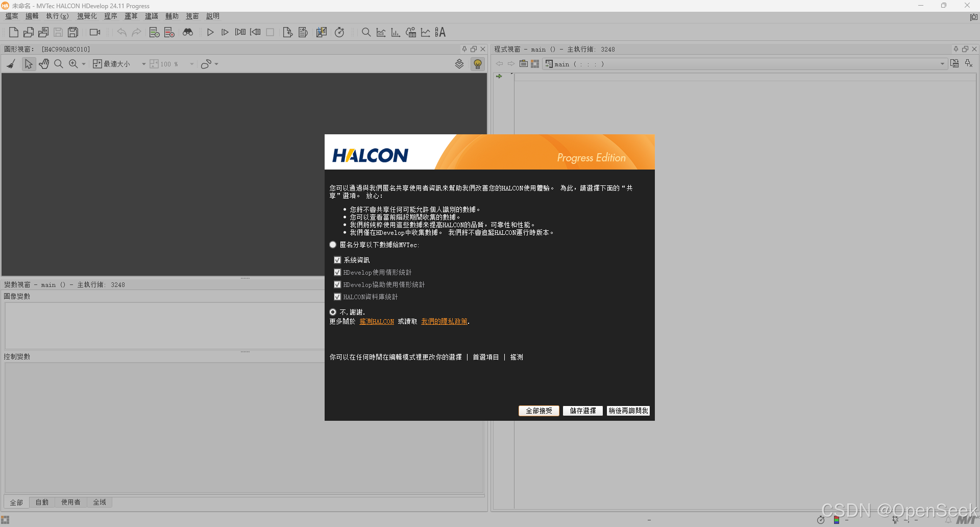Switch to the 使用者 tab
The height and width of the screenshot is (527, 980).
pyautogui.click(x=70, y=502)
